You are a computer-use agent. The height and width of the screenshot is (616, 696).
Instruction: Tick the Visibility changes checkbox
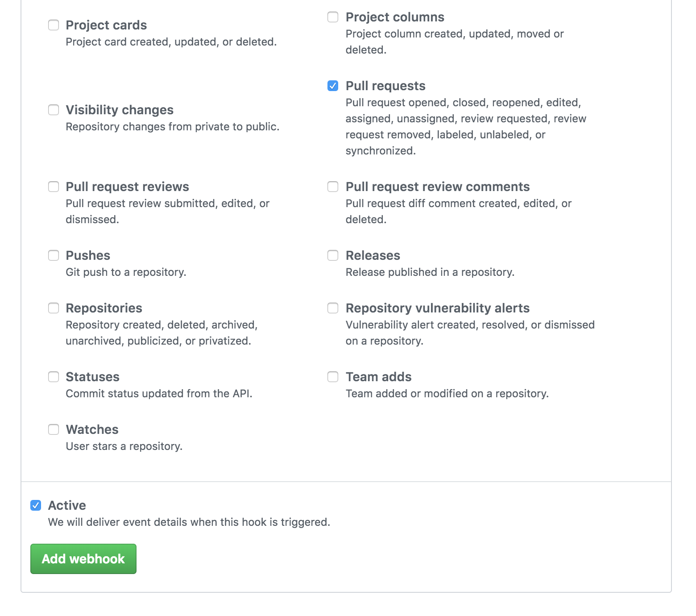click(54, 110)
